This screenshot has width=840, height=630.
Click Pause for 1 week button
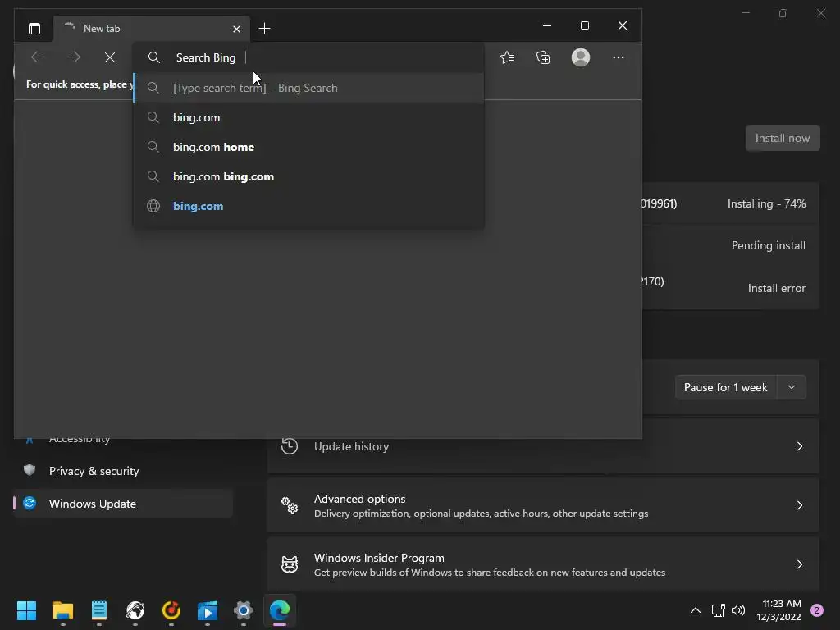click(x=726, y=387)
